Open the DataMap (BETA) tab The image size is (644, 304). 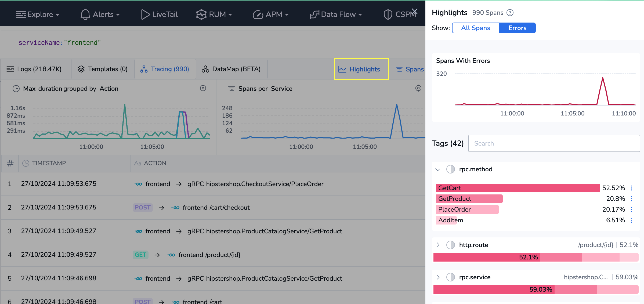tap(231, 69)
